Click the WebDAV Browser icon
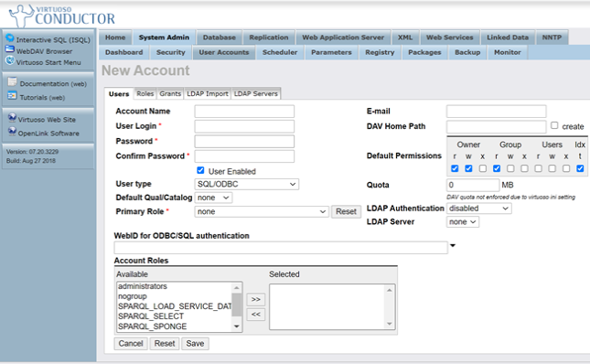This screenshot has width=590, height=364. point(10,48)
